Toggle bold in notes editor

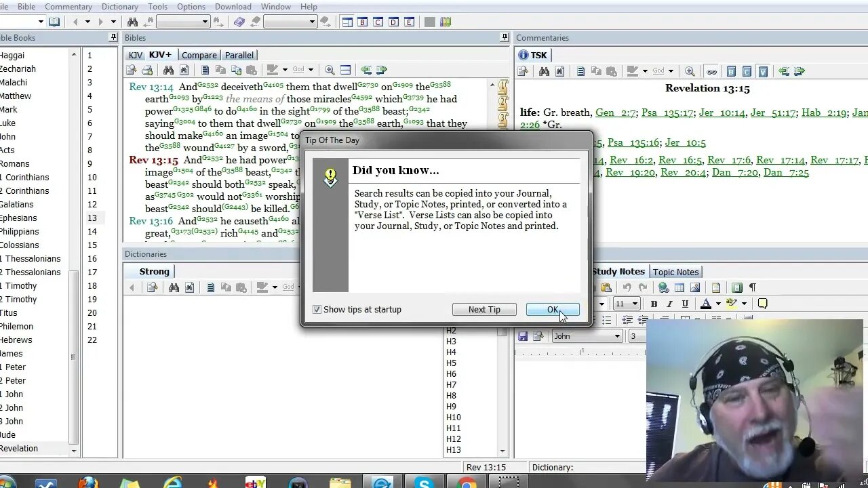click(654, 304)
